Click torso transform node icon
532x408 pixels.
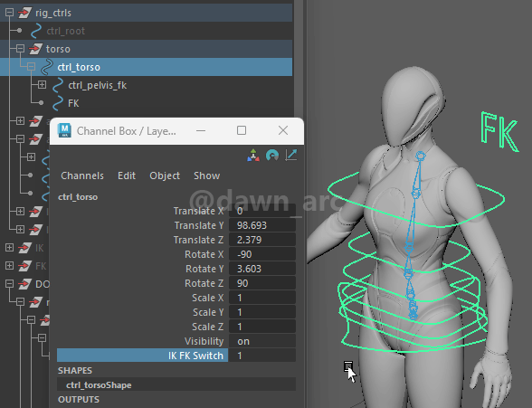pos(35,49)
